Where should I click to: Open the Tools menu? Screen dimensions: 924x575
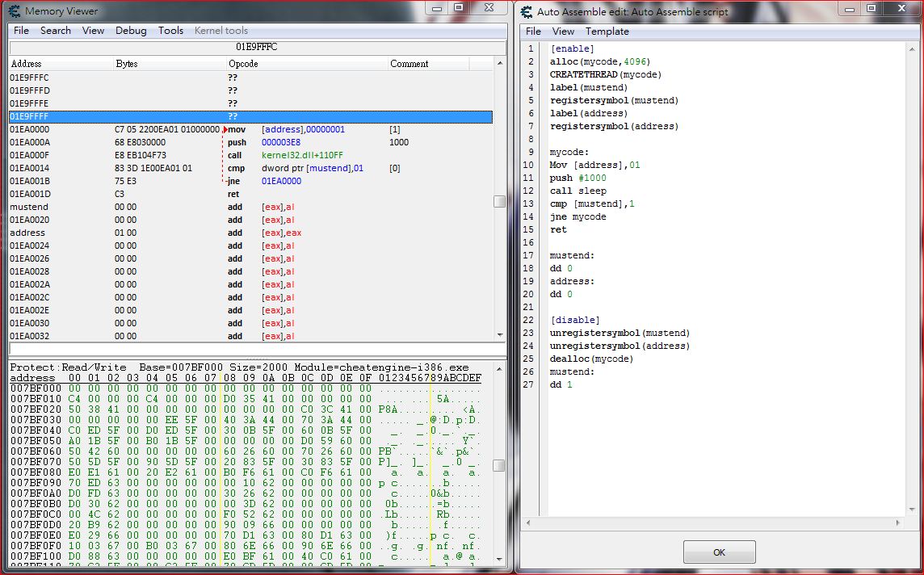point(170,30)
